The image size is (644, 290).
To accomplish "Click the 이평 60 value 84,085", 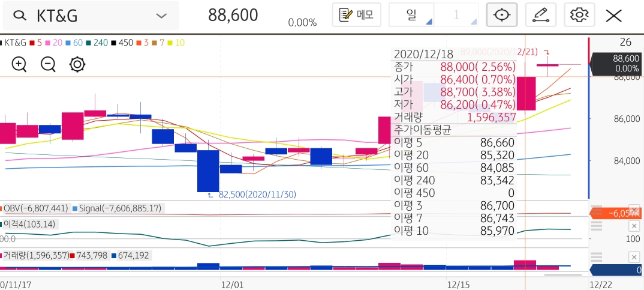I will click(x=497, y=168).
